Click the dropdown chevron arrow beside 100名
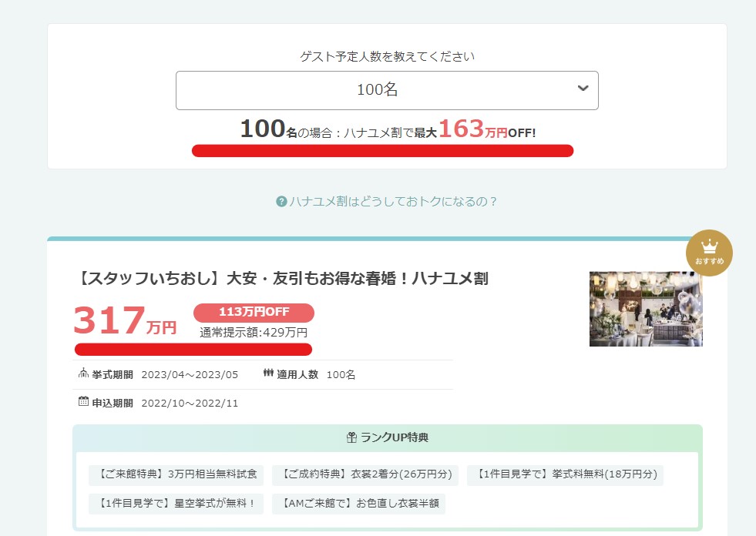 coord(583,89)
